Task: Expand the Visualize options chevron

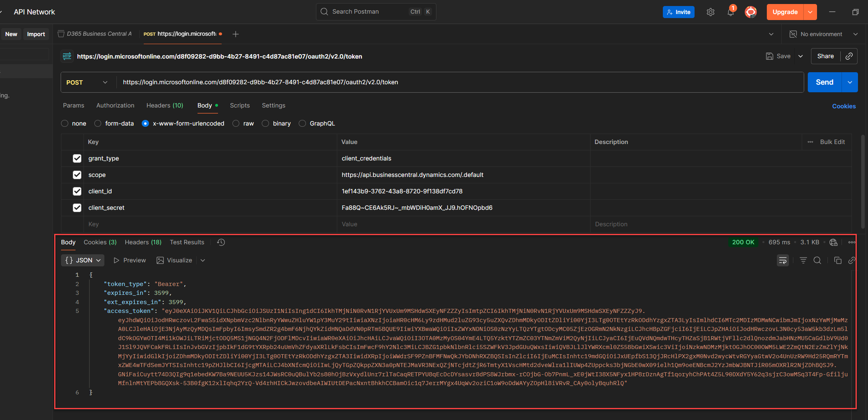Action: click(203, 260)
